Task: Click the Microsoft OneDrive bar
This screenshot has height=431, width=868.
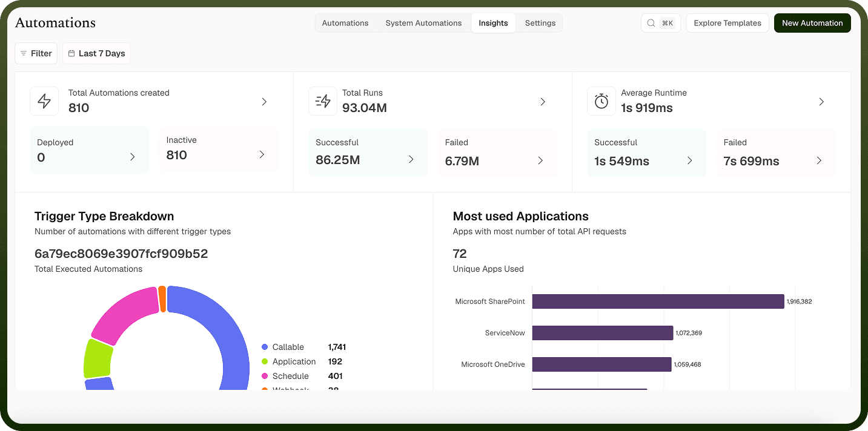Action: click(602, 364)
